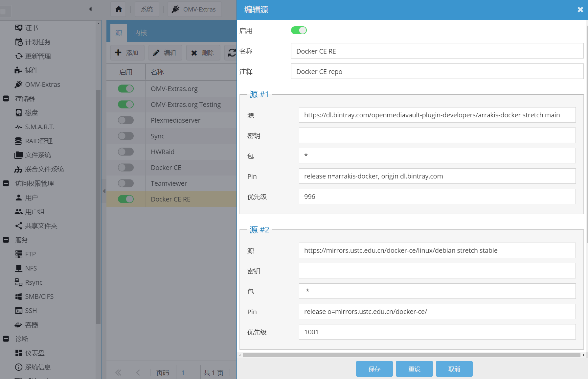Click the 页码 page number field
The width and height of the screenshot is (588, 379).
188,372
